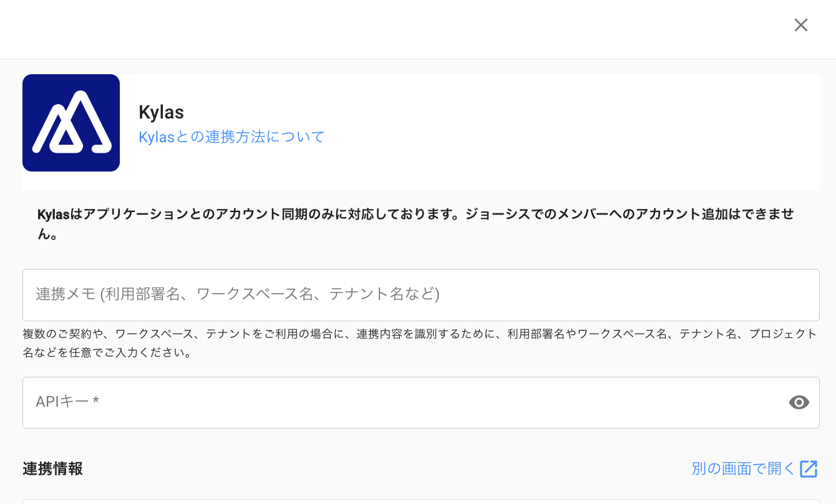Click the Kylas app logo
This screenshot has height=504, width=836.
tap(71, 123)
